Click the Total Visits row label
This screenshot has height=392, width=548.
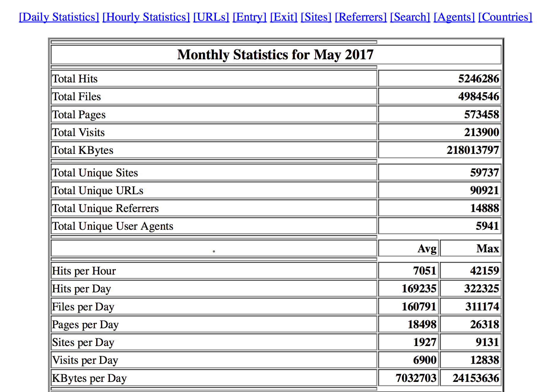pos(78,133)
